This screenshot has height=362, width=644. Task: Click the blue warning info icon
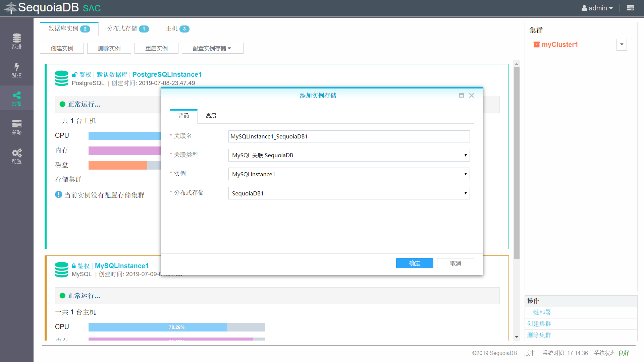[59, 194]
